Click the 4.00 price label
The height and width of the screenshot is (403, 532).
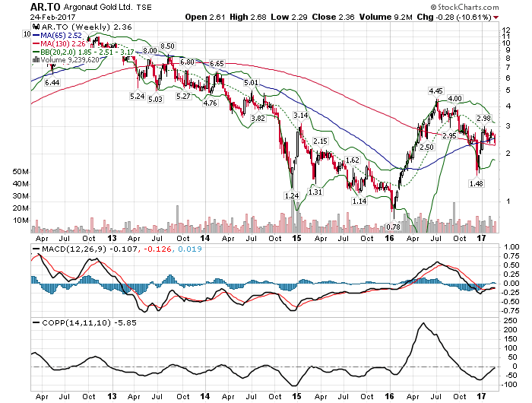click(x=454, y=99)
